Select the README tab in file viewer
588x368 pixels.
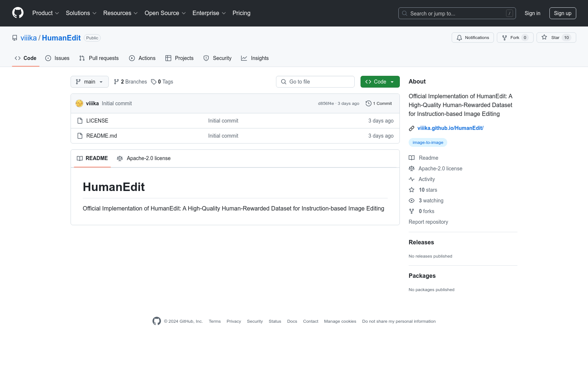(x=92, y=158)
